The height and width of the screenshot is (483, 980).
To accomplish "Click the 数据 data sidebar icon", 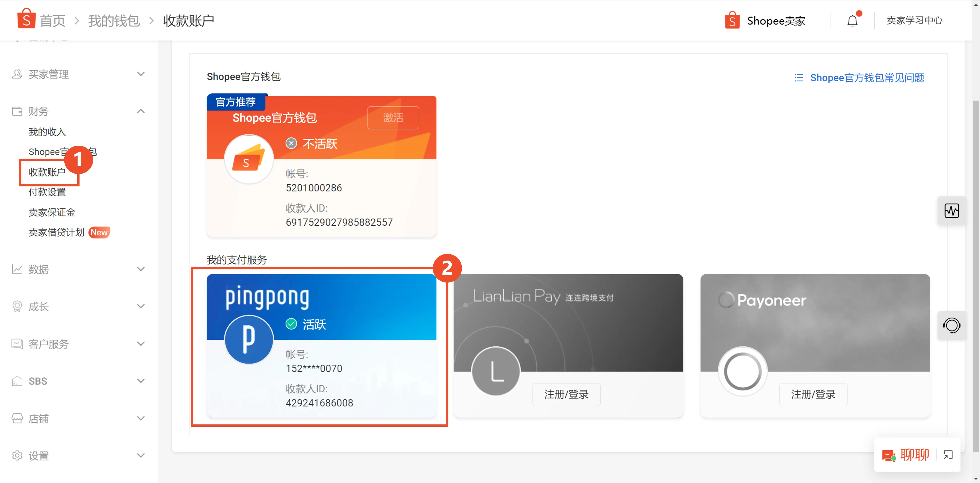I will tap(17, 269).
